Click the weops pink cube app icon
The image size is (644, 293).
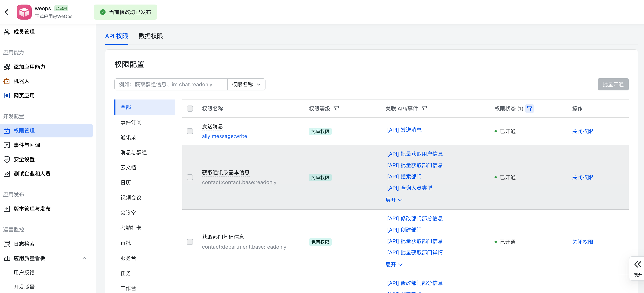click(x=24, y=12)
